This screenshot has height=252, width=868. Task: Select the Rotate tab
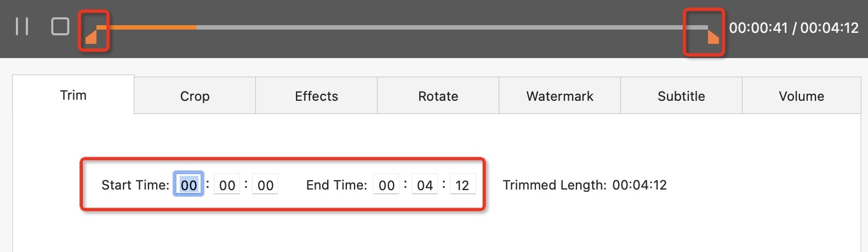(438, 96)
